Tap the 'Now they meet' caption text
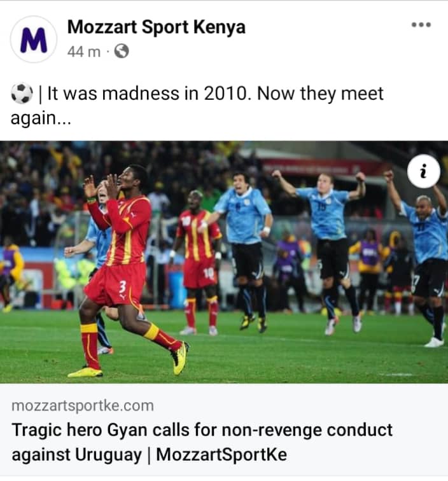The height and width of the screenshot is (481, 448). pos(320,94)
